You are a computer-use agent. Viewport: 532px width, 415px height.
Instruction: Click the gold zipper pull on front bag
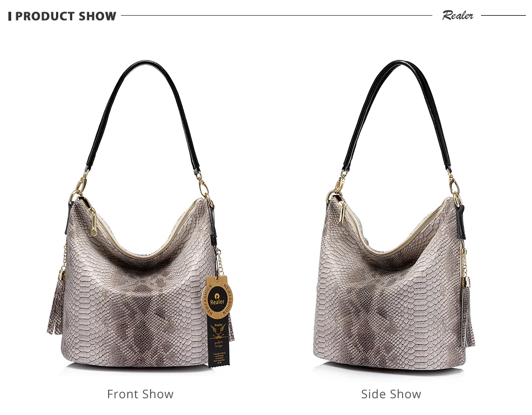[94, 222]
